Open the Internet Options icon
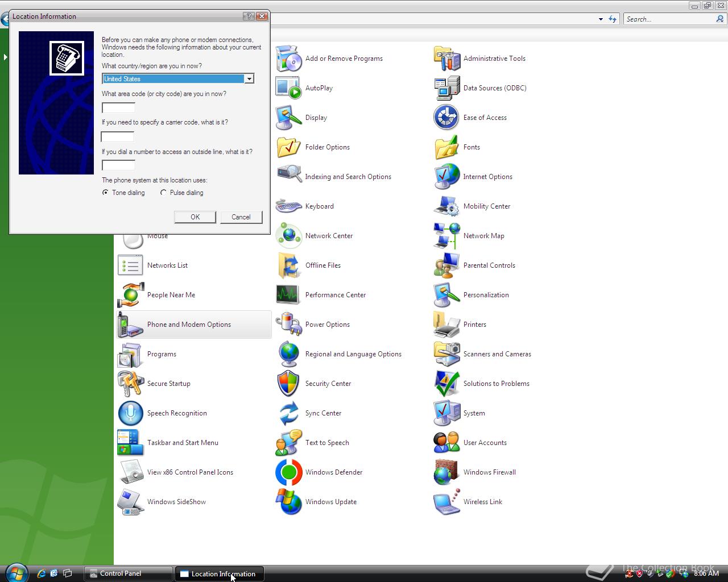This screenshot has width=728, height=582. (x=447, y=177)
